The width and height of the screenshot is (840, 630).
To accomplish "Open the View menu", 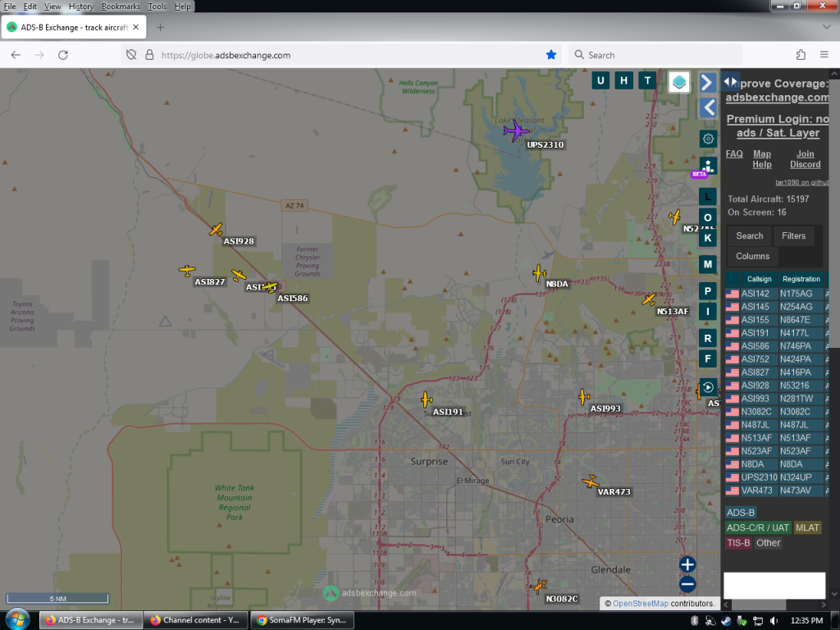I will coord(52,7).
